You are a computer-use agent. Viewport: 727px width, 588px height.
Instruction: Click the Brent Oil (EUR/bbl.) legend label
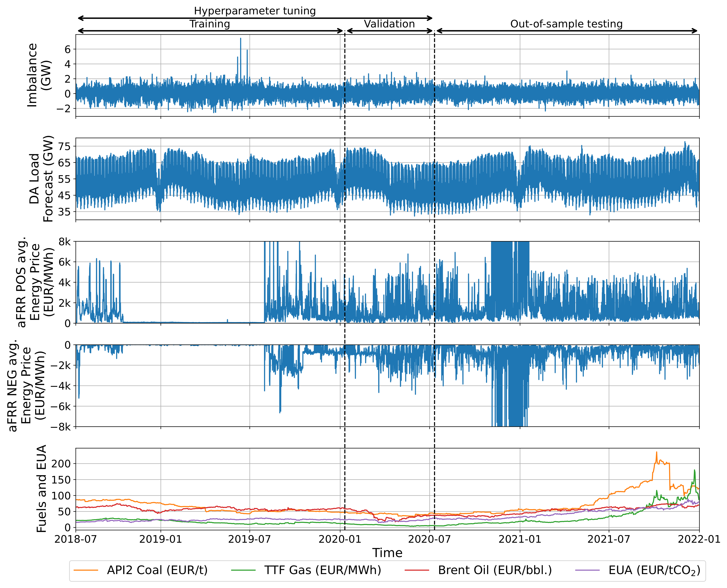[495, 570]
